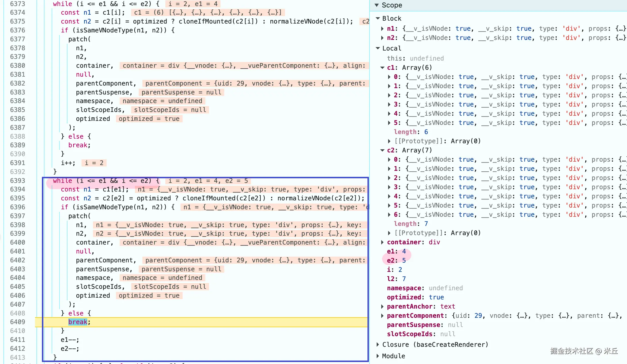Expand item 5 of the c1 array
Viewport: 627px width, 364px height.
[x=389, y=123]
